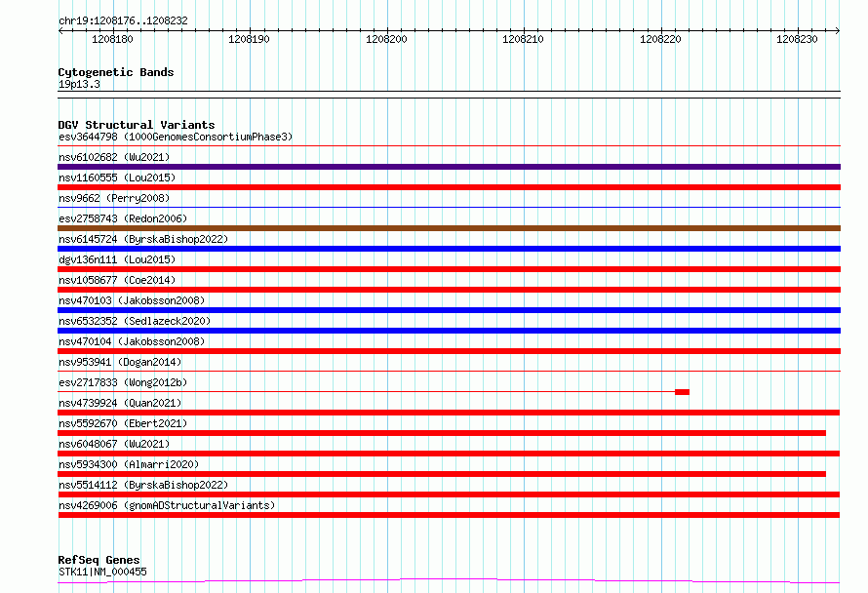Viewport: 868px width, 593px height.
Task: Select the small red block of esv2717833
Action: (682, 392)
